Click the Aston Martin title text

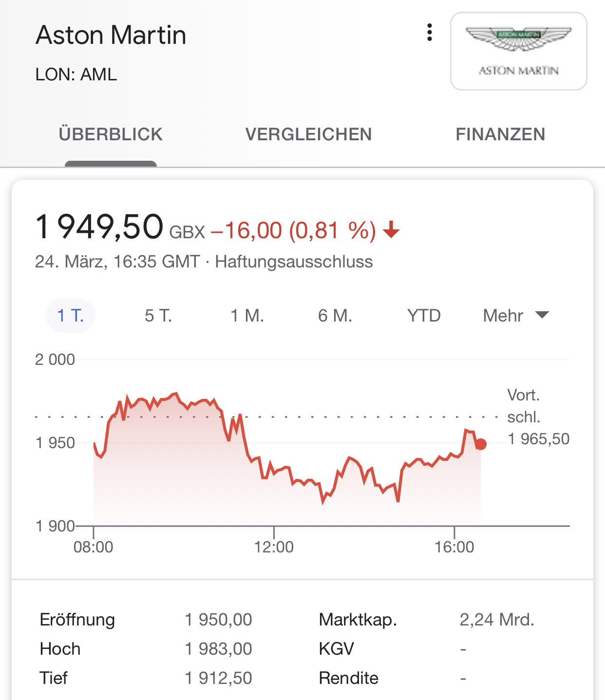tap(111, 35)
